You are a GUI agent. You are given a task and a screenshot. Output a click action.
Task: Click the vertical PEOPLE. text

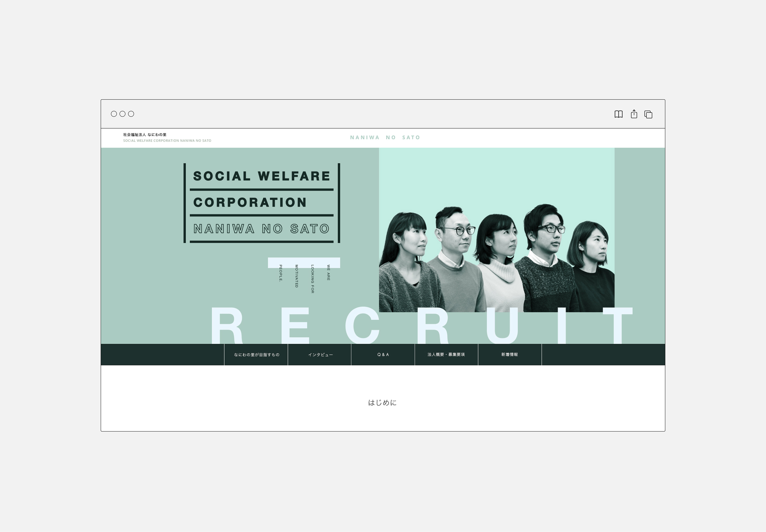[x=280, y=273]
